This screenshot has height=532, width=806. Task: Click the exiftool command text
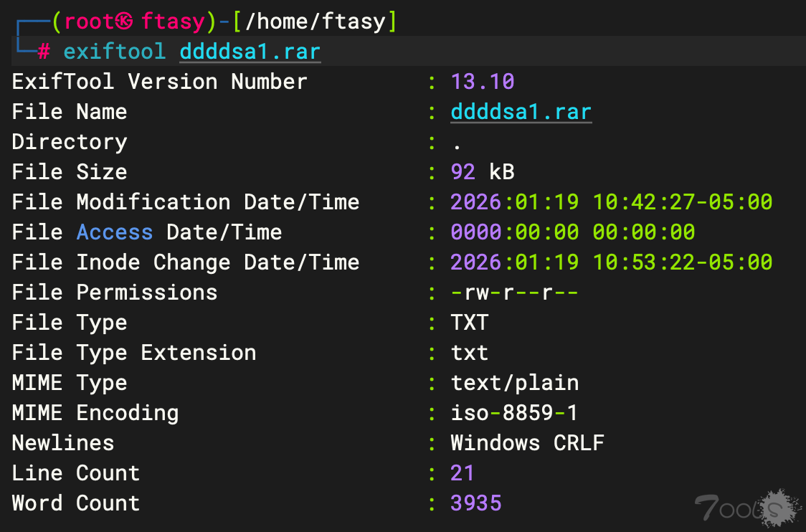pos(114,52)
